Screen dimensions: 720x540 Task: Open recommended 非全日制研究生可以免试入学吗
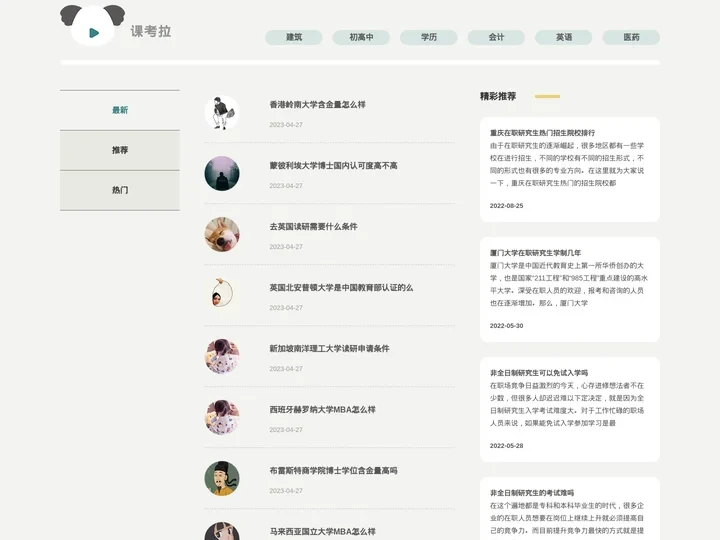539,373
